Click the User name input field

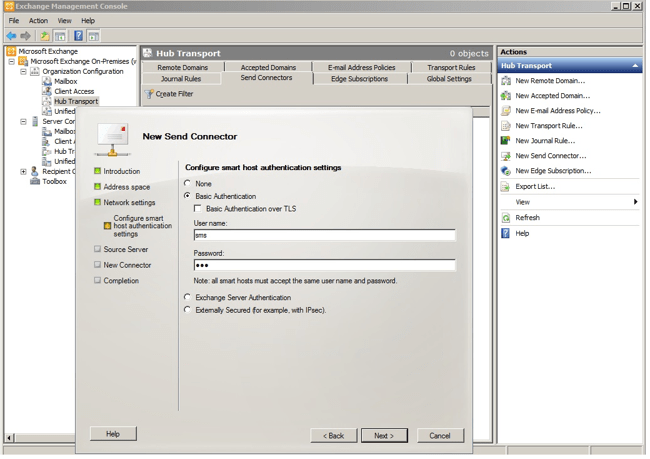(325, 236)
